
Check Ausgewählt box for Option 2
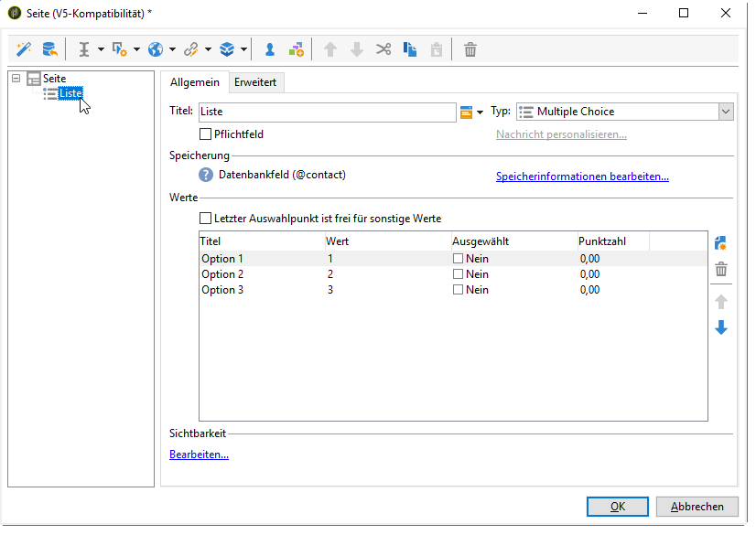459,274
